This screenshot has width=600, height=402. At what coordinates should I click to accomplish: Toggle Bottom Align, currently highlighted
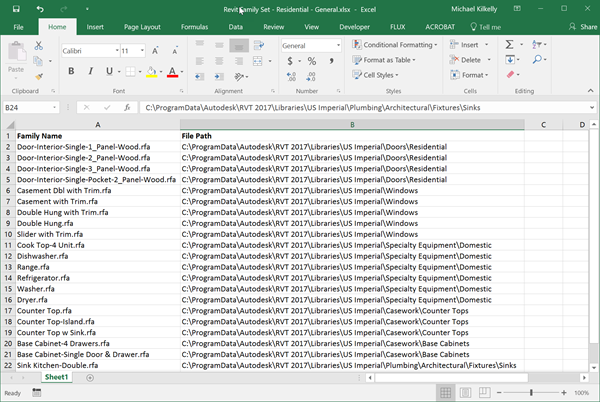click(x=239, y=46)
